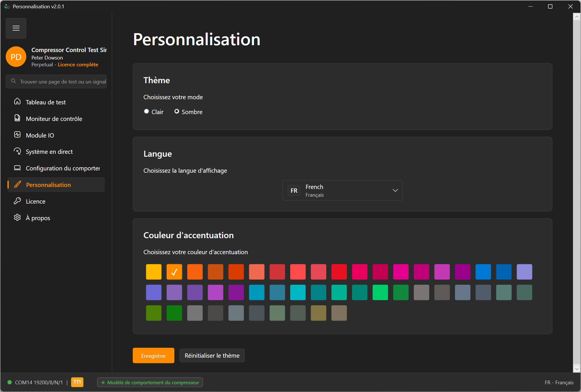The height and width of the screenshot is (392, 581).
Task: Click the home icon for Tableau de test
Action: tap(17, 102)
